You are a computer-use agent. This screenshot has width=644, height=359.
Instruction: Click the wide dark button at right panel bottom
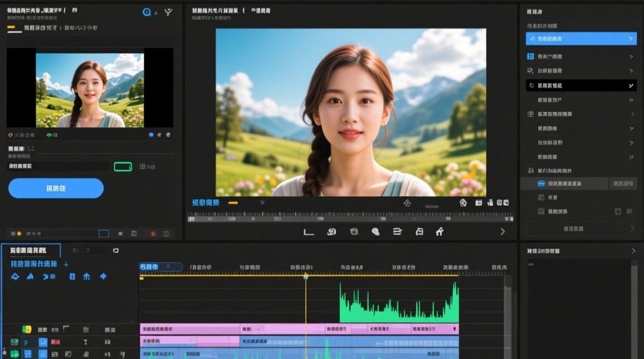coord(581,229)
